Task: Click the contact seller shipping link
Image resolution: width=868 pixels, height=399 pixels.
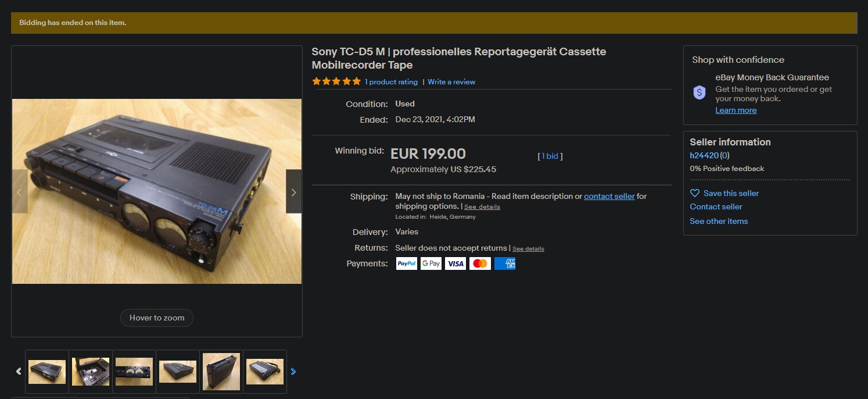Action: [609, 196]
